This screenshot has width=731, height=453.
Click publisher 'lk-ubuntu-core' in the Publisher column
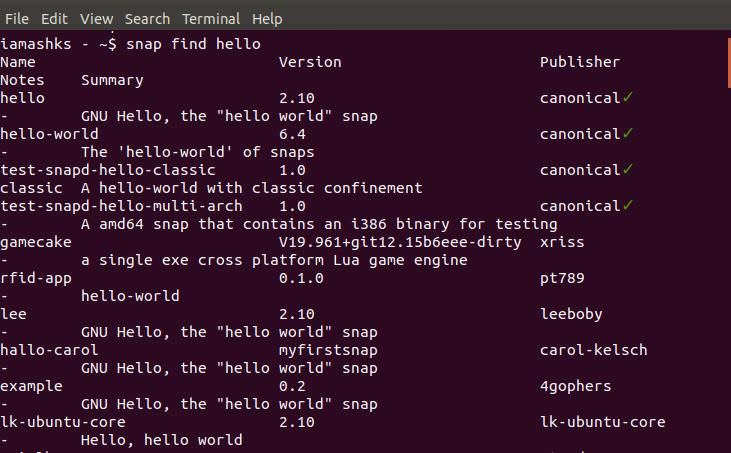click(x=603, y=422)
